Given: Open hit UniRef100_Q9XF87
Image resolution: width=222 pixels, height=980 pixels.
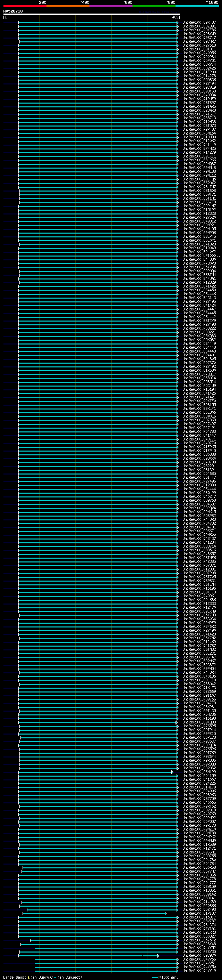Looking at the screenshot, I should (199, 23).
